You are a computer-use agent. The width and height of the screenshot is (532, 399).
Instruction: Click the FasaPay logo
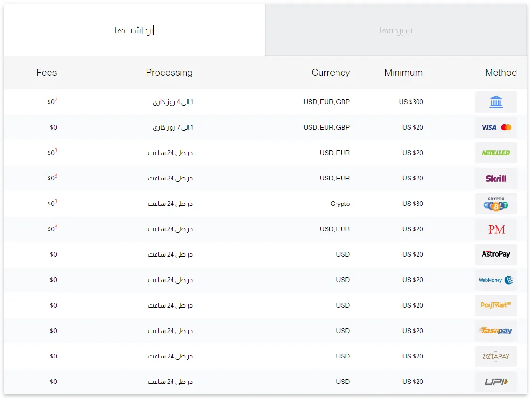point(496,331)
